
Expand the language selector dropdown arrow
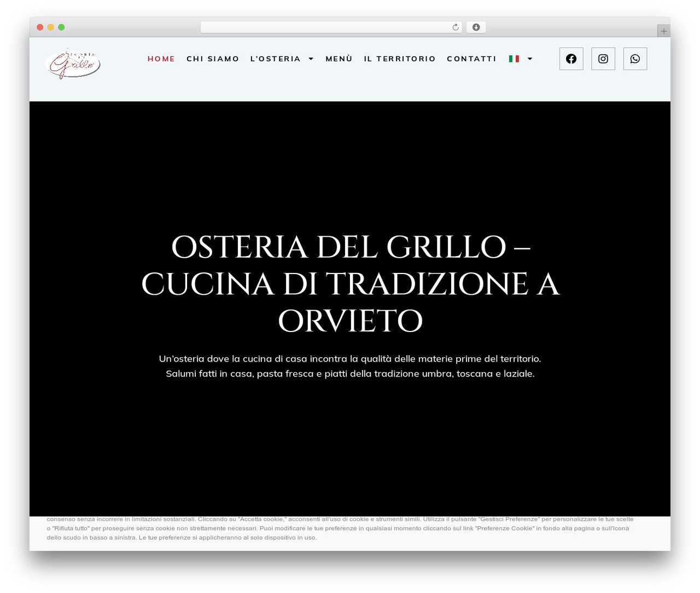point(530,59)
